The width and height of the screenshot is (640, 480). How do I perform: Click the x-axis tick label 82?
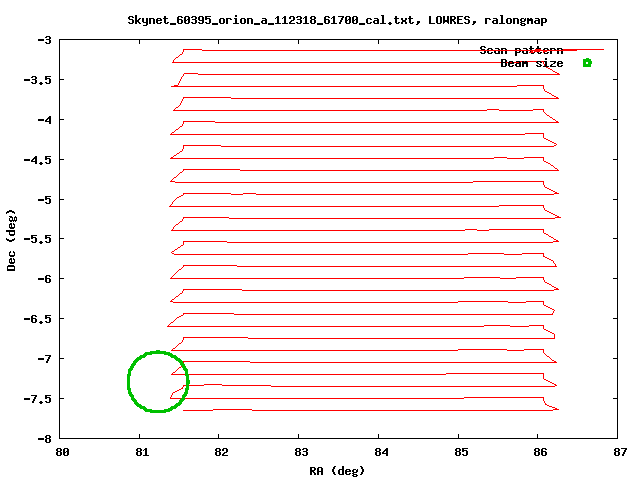(222, 452)
